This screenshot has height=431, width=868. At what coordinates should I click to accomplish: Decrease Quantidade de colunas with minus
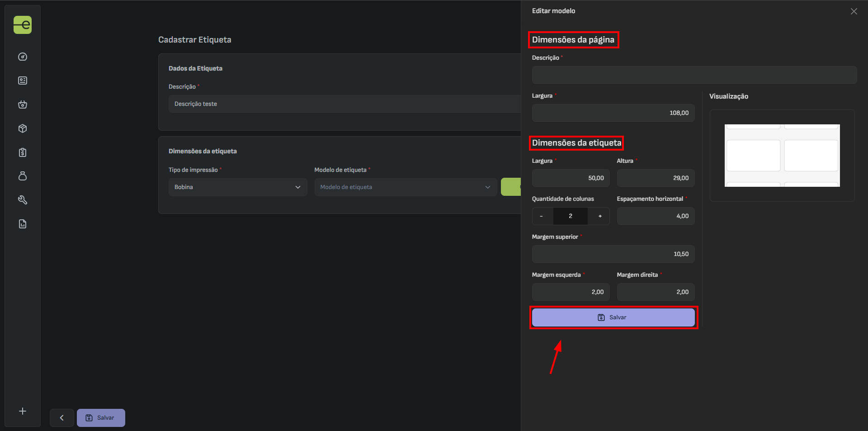pos(542,216)
